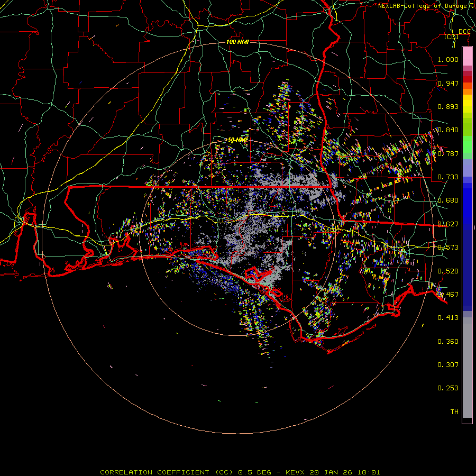Viewport: 476px width, 476px height.
Task: Select the 0.733 legend value
Action: 448,177
